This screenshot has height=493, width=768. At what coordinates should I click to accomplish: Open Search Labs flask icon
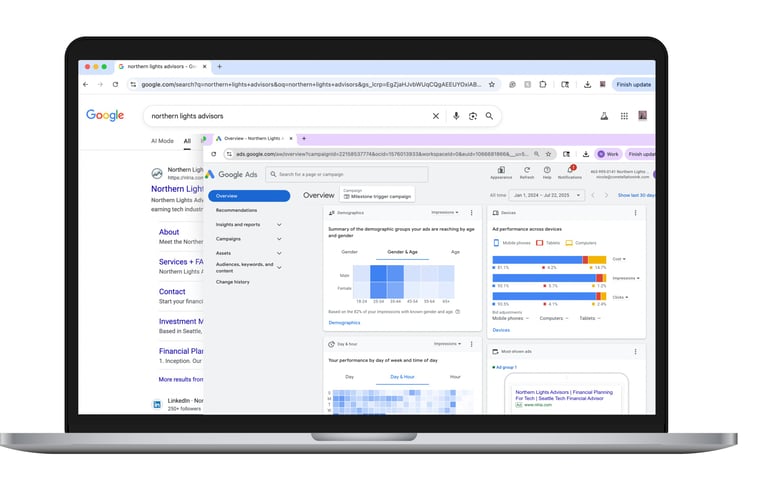604,116
